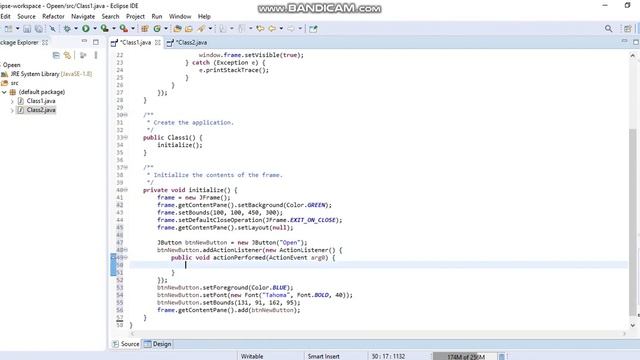640x360 pixels.
Task: Collapse the (default package) tree node
Action: click(x=4, y=92)
